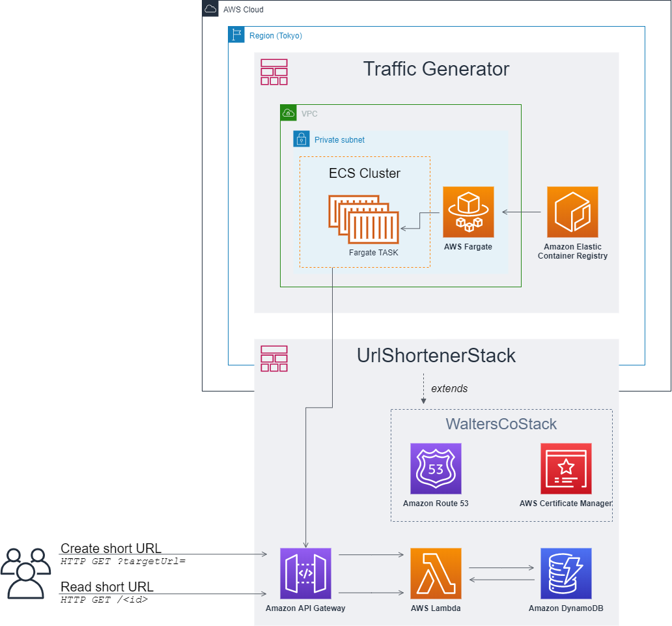
Task: Select the 'Amazon DynamoDB' label
Action: (566, 608)
